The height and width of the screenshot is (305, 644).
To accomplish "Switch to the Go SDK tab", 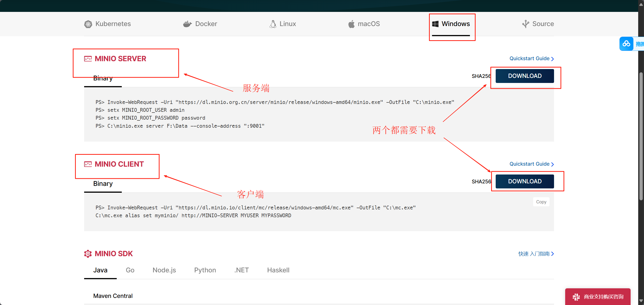I will coord(130,270).
